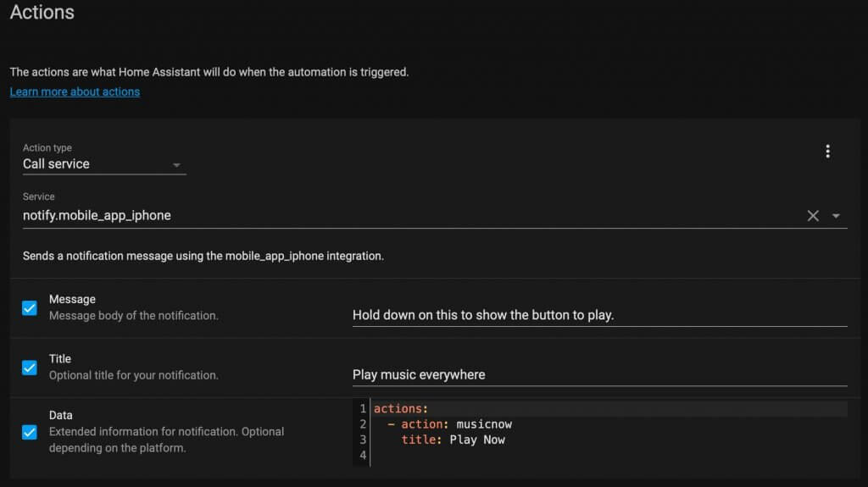Image resolution: width=868 pixels, height=487 pixels.
Task: Click the Data label text
Action: click(x=60, y=415)
